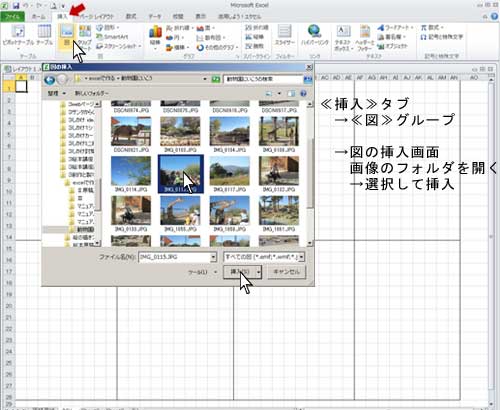Toggle the preview pane icon in dialog toolbar
This screenshot has height=410, width=500.
point(292,93)
